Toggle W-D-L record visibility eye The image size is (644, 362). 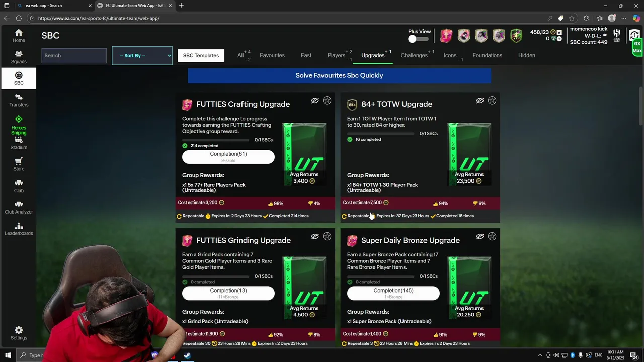click(605, 36)
